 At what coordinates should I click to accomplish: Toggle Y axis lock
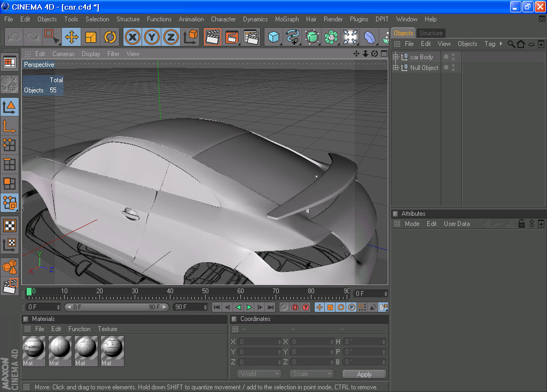tap(152, 37)
